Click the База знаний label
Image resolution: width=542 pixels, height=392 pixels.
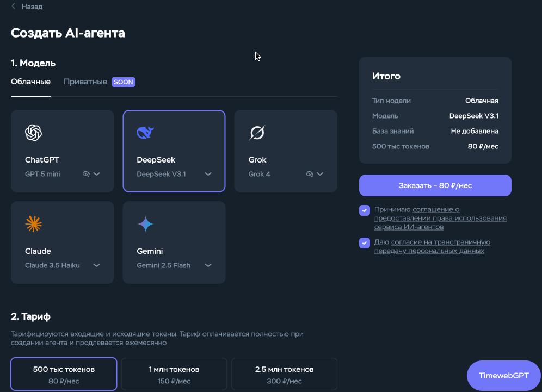click(393, 131)
